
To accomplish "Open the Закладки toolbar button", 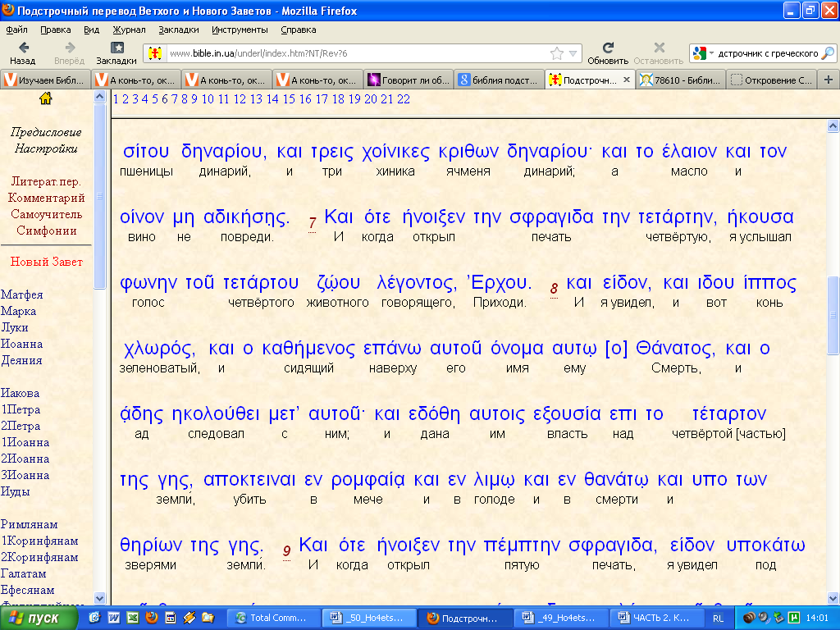I will [116, 53].
